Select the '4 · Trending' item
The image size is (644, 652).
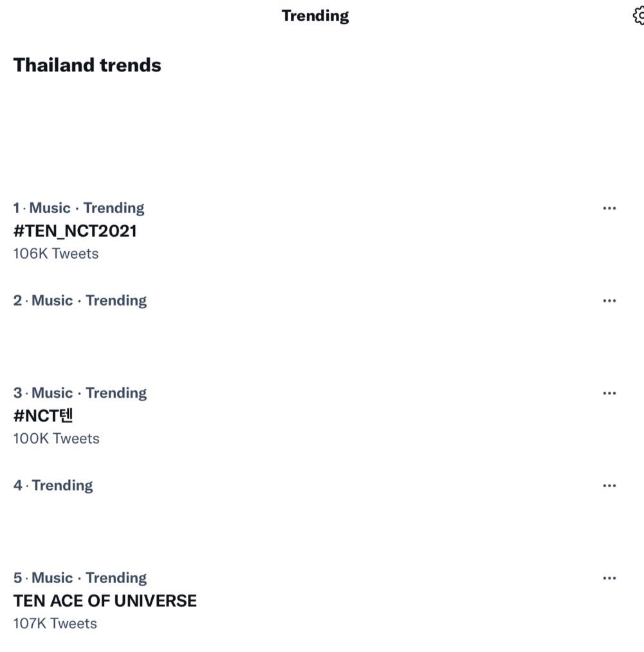[x=53, y=485]
